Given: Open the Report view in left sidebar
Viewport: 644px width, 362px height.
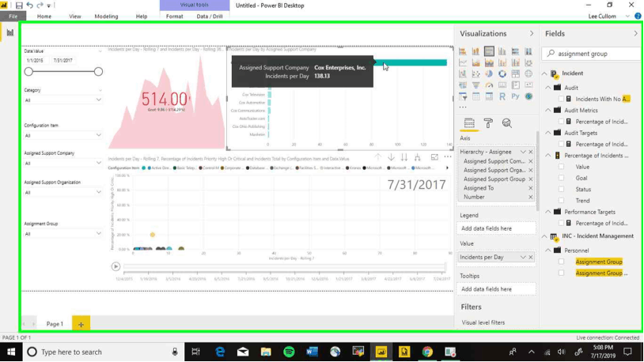Looking at the screenshot, I should point(9,32).
